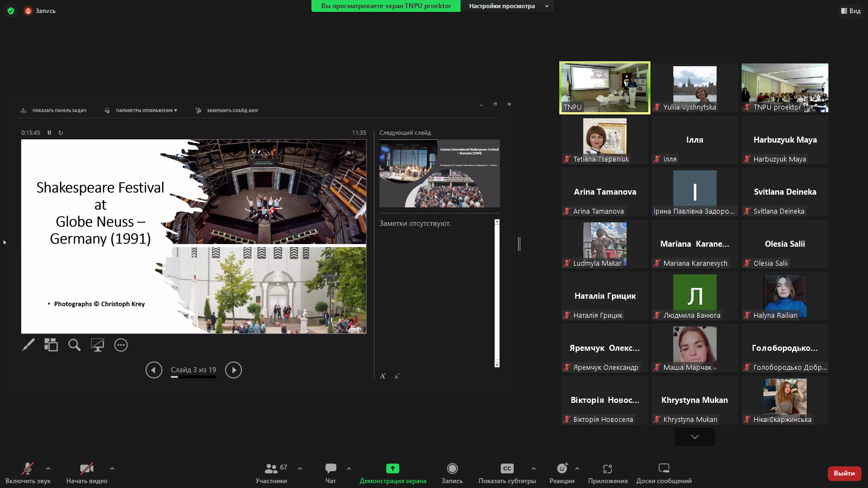This screenshot has width=868, height=488.
Task: Open the Reactions menu
Action: click(561, 472)
